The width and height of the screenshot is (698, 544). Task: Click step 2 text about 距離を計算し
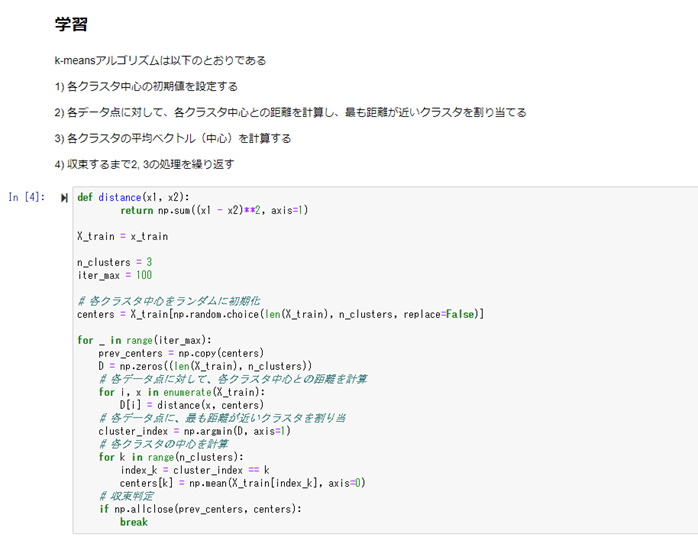click(290, 112)
